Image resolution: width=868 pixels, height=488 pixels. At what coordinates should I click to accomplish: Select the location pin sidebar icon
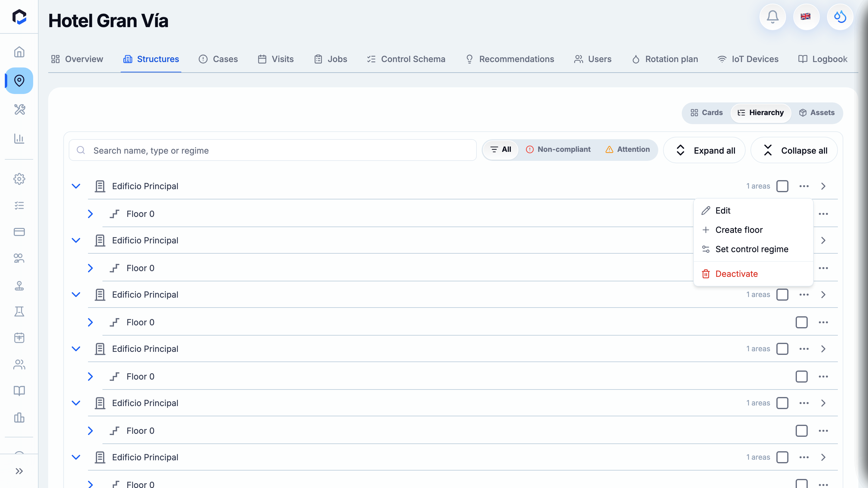coord(19,80)
